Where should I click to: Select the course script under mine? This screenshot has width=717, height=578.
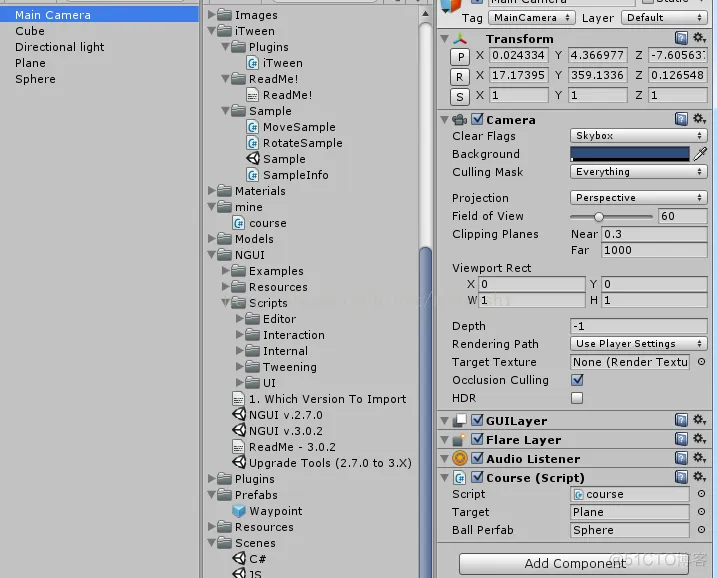(260, 223)
